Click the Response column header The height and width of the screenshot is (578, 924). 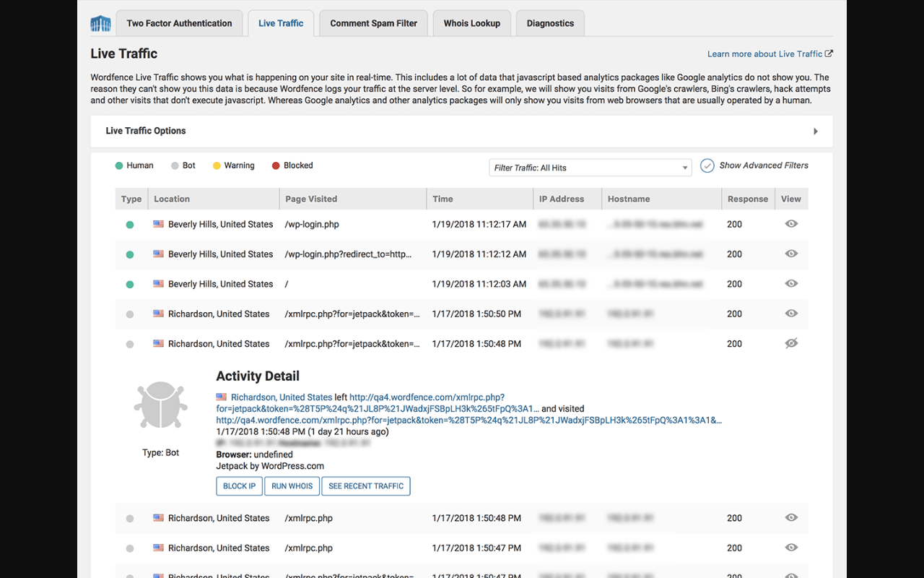coord(748,199)
